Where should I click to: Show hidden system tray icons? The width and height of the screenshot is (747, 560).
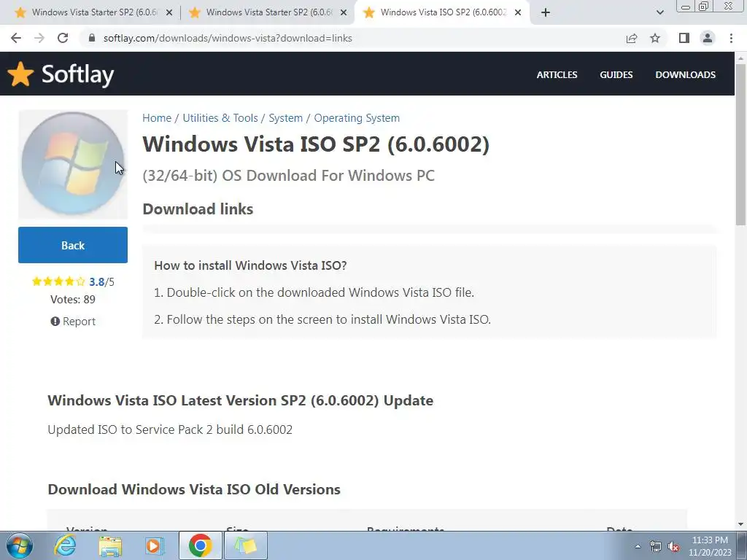(x=638, y=546)
